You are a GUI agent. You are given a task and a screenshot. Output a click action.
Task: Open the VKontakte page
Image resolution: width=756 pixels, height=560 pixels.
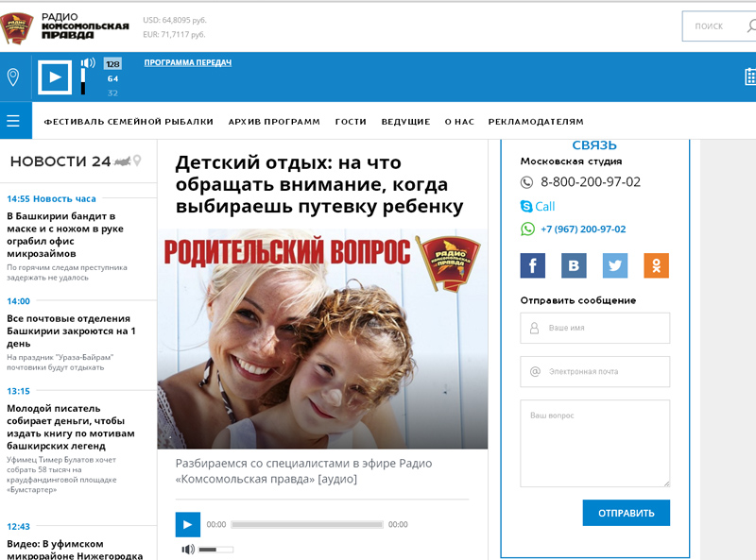point(574,265)
